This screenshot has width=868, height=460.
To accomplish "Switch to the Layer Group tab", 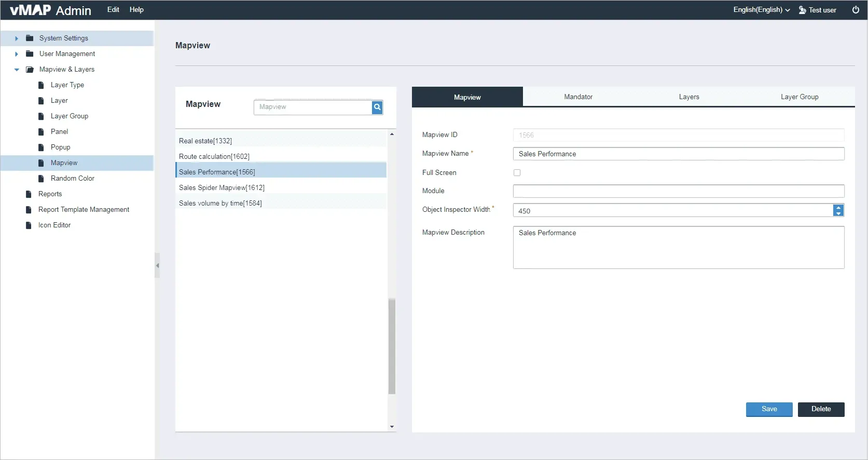I will coord(800,97).
